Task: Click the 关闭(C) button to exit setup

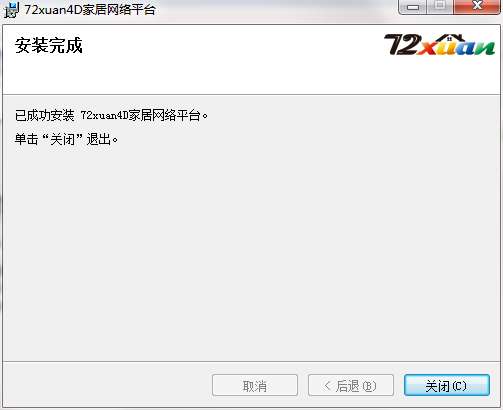Action: 447,386
